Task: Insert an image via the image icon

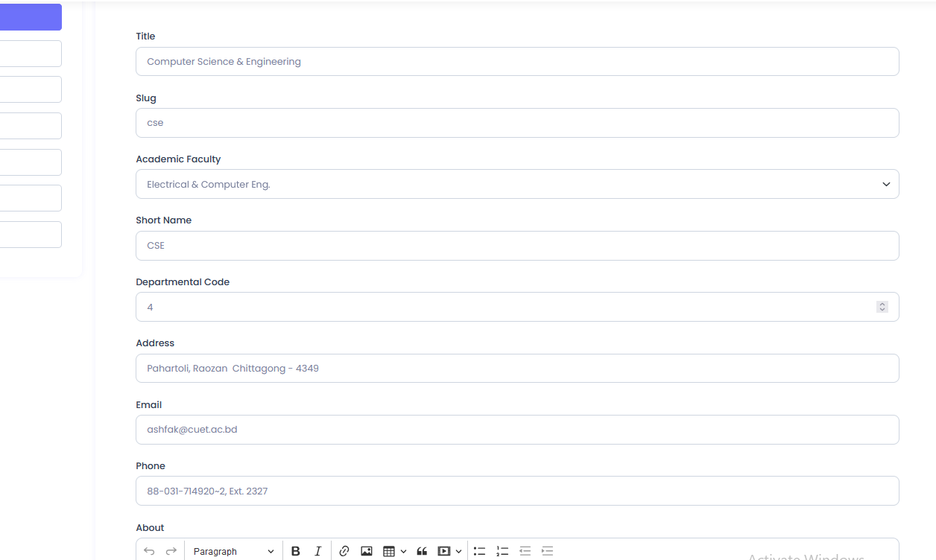Action: [x=366, y=551]
